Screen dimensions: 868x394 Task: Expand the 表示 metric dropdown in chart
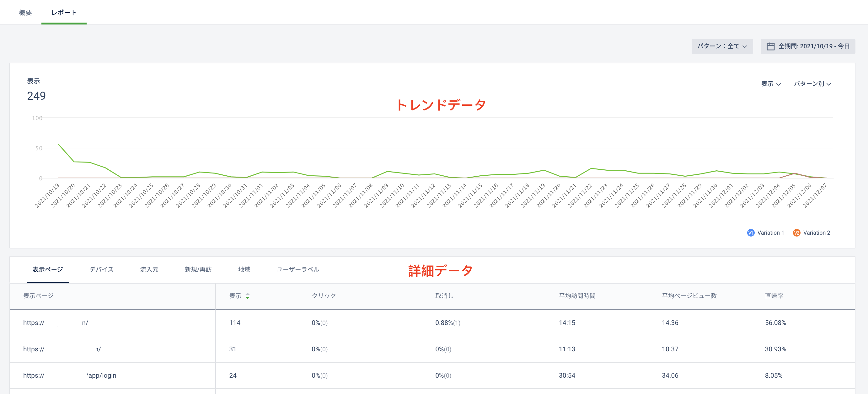click(x=771, y=83)
